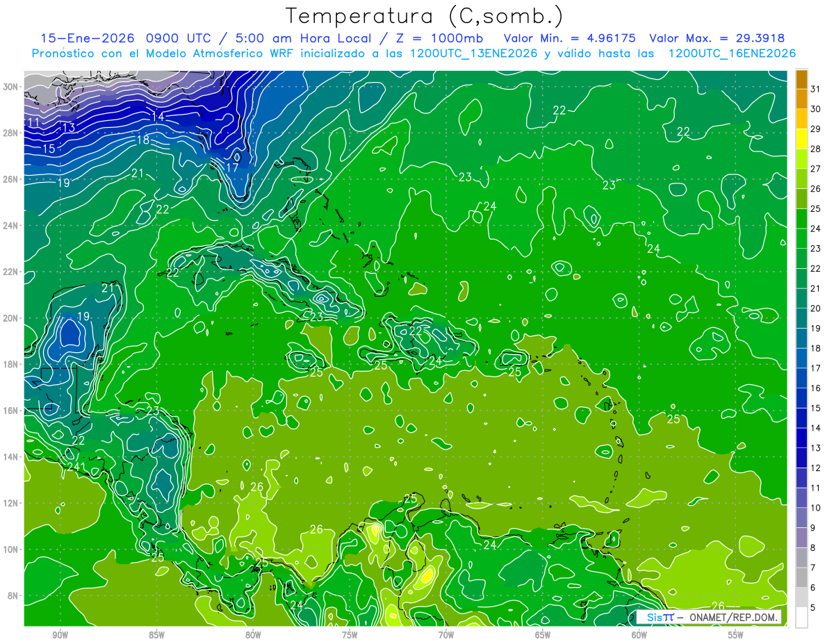
Task: Click the '14N' latitude axis label
Action: click(11, 457)
